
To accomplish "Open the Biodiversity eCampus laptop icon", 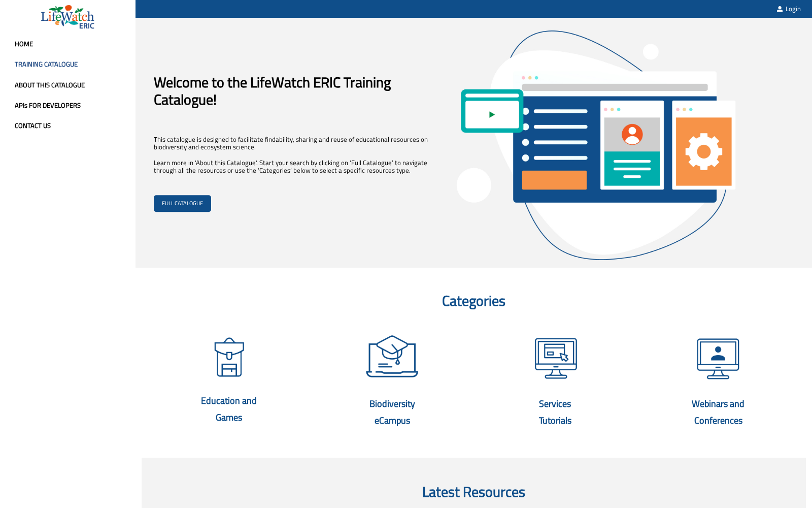I will click(x=392, y=356).
